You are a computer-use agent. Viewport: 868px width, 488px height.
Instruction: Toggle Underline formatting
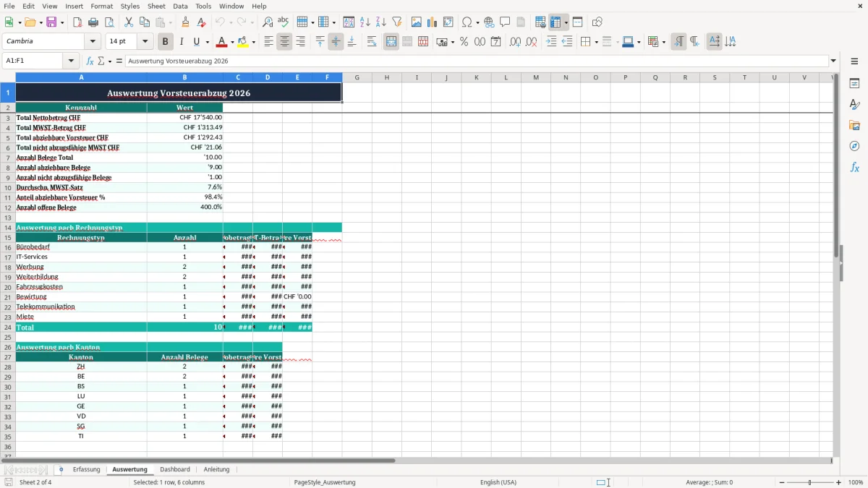pyautogui.click(x=197, y=42)
